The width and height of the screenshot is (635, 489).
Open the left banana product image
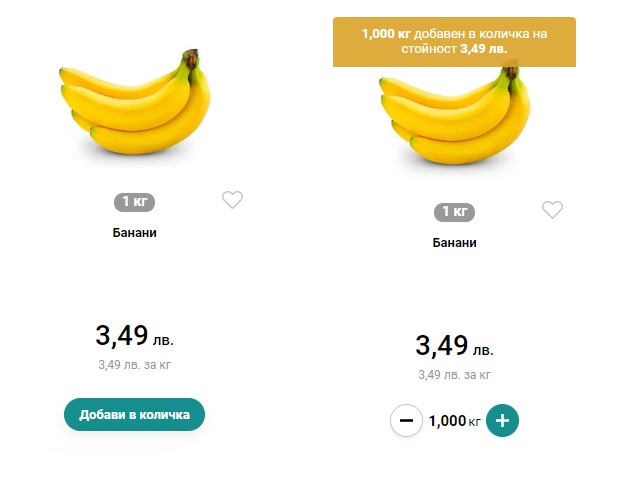coord(134,107)
